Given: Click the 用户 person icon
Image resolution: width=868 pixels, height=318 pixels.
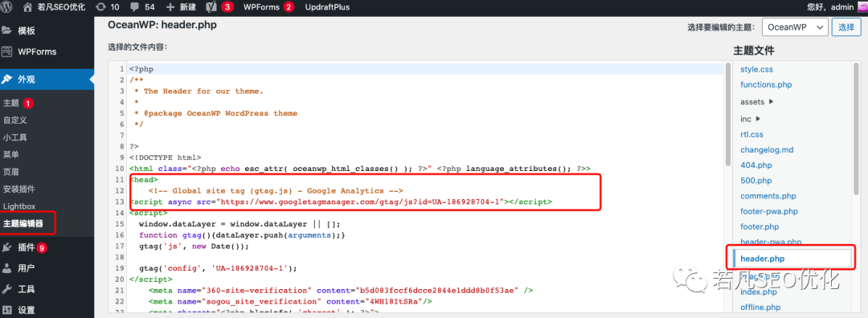Looking at the screenshot, I should pyautogui.click(x=7, y=268).
